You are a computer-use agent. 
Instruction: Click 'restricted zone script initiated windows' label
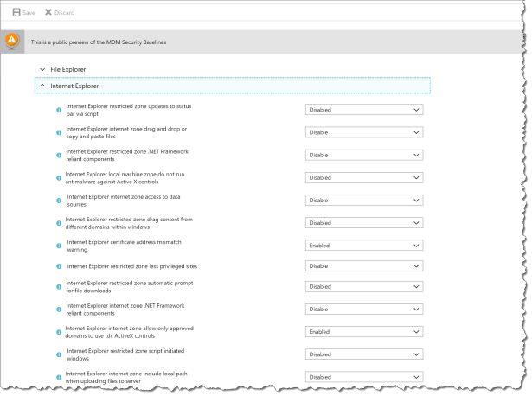point(125,354)
